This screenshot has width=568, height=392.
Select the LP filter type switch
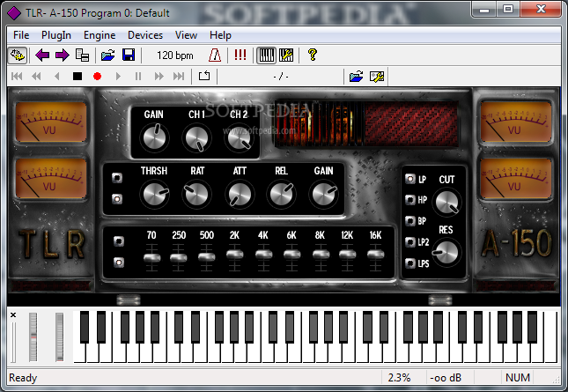click(410, 179)
